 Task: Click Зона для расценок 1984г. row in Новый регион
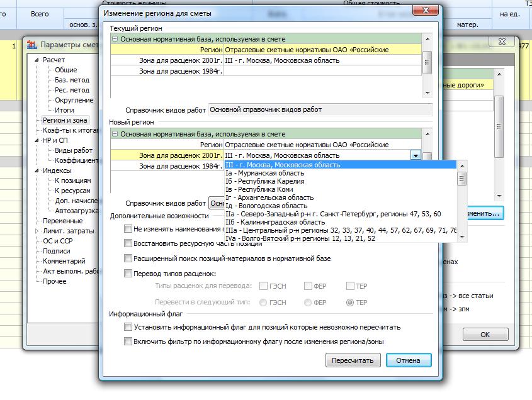tap(167, 166)
